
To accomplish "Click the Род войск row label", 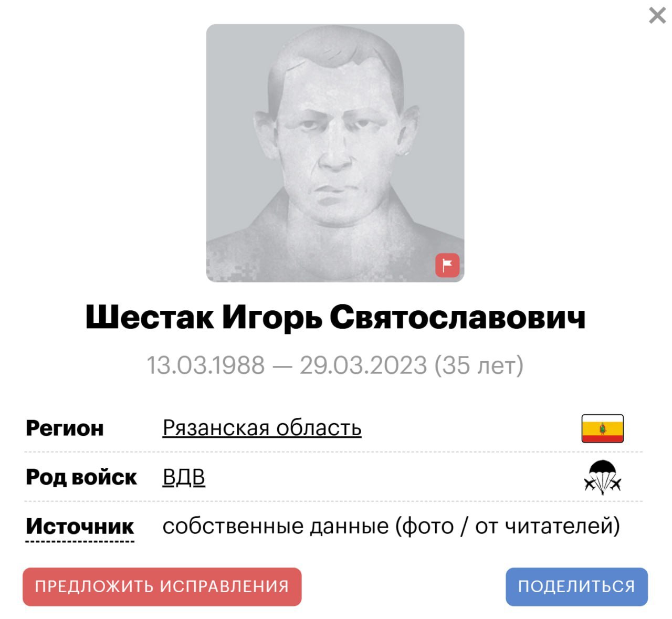I will (81, 477).
